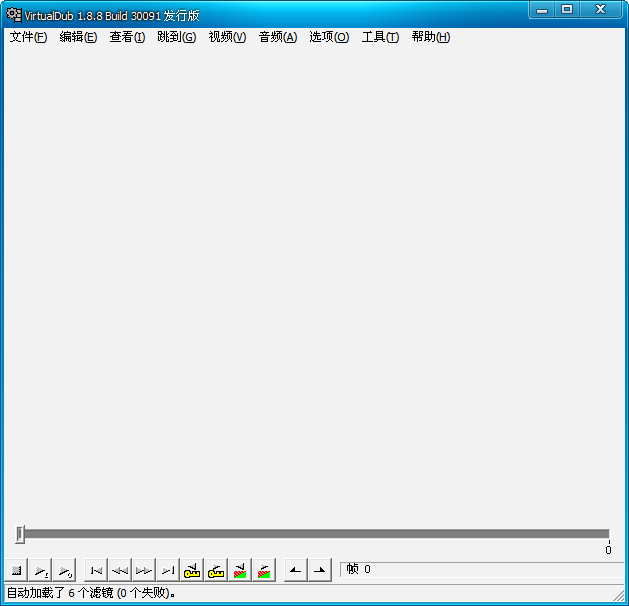
Task: Click the previous scene scan icon
Action: (x=240, y=571)
